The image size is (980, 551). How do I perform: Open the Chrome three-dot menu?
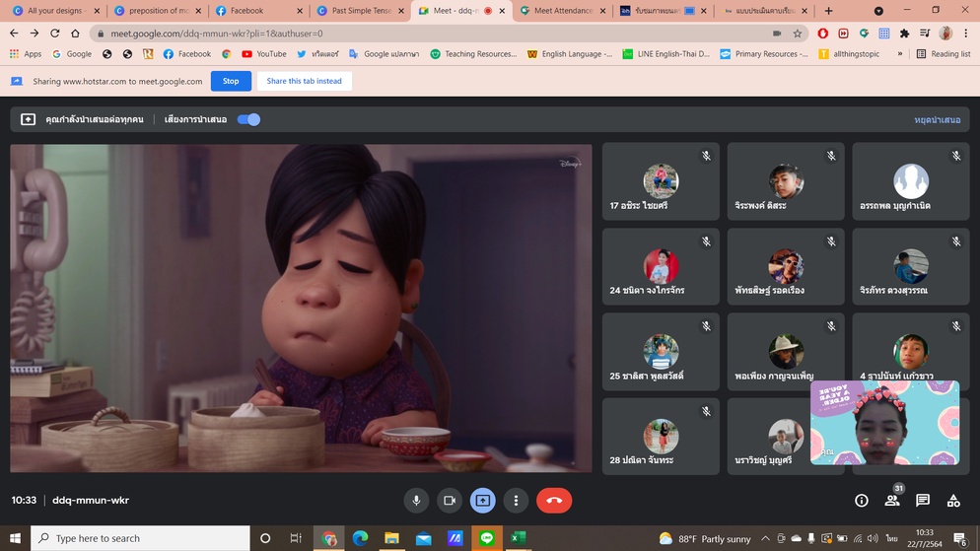tap(965, 34)
